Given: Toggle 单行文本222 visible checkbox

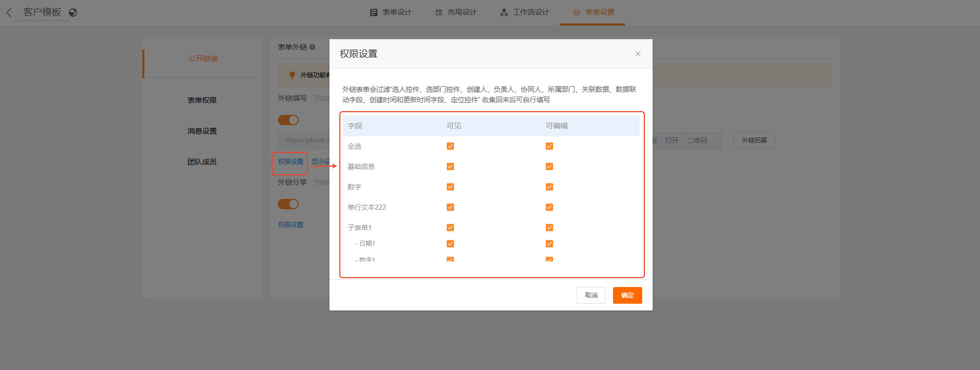Looking at the screenshot, I should pyautogui.click(x=450, y=207).
